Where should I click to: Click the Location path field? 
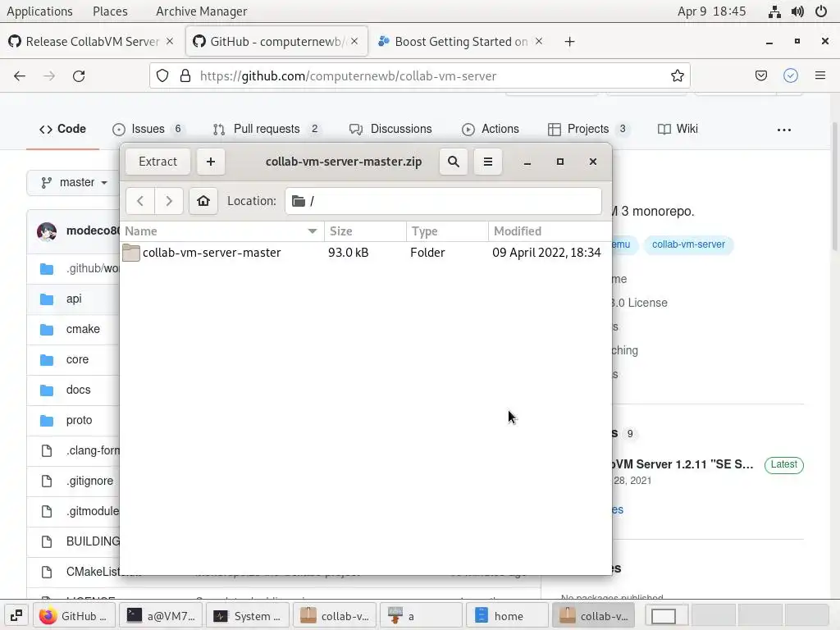pos(443,201)
